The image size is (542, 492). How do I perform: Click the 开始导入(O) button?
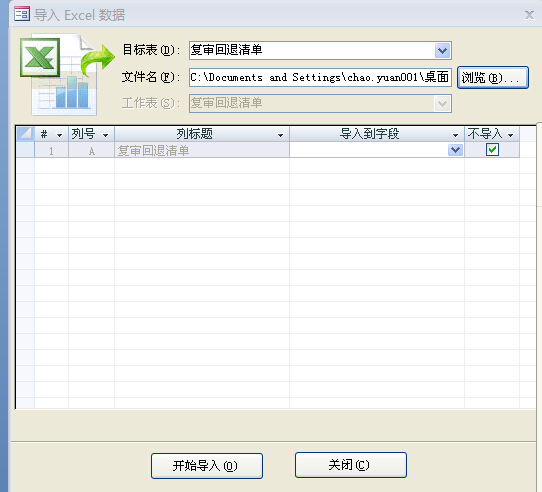207,466
